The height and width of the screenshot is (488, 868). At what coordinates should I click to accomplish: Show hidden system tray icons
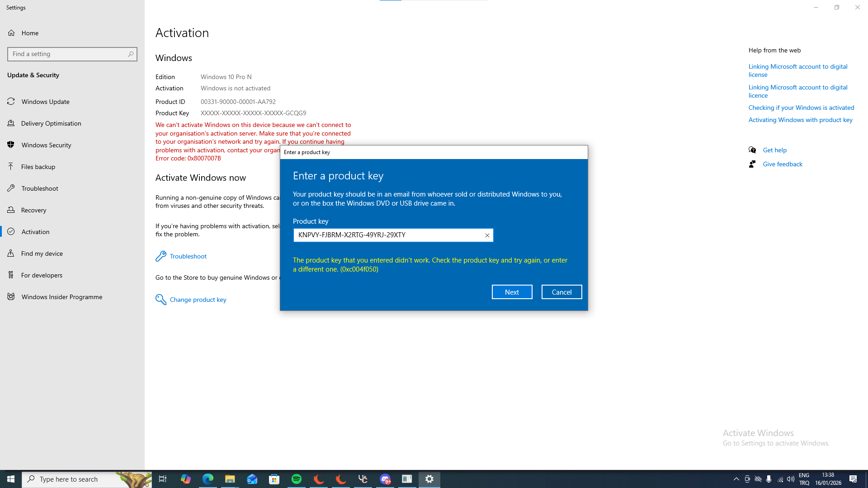tap(736, 479)
